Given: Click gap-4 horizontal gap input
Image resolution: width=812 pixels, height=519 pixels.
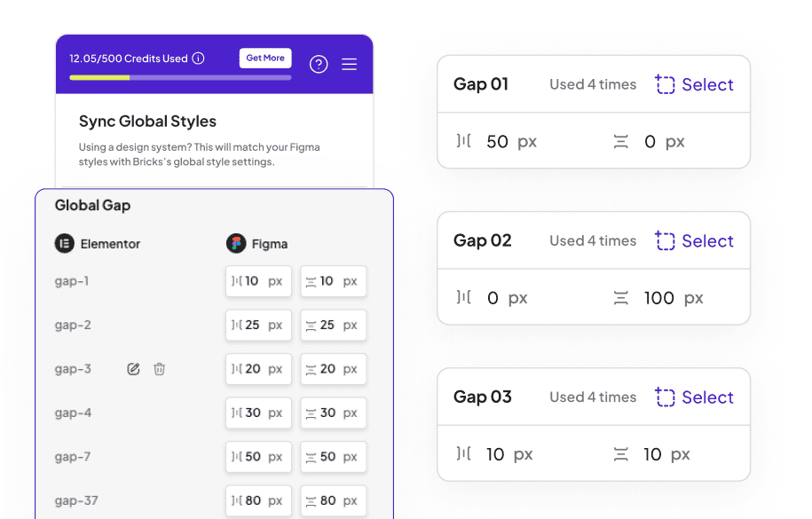Looking at the screenshot, I should click(258, 413).
